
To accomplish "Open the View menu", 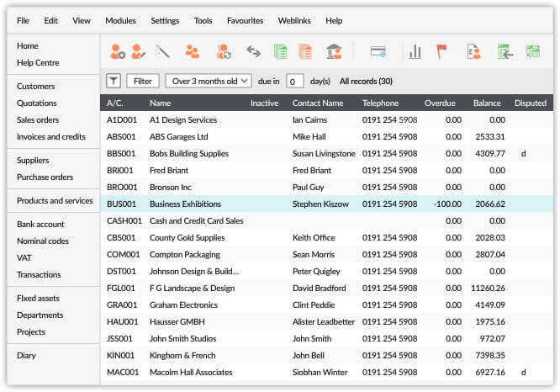I will (x=82, y=21).
